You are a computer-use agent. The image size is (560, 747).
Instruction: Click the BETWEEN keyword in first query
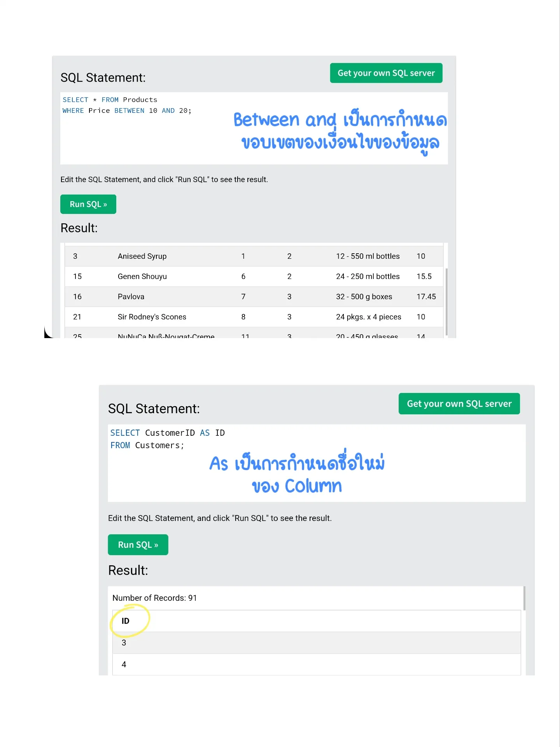point(129,110)
